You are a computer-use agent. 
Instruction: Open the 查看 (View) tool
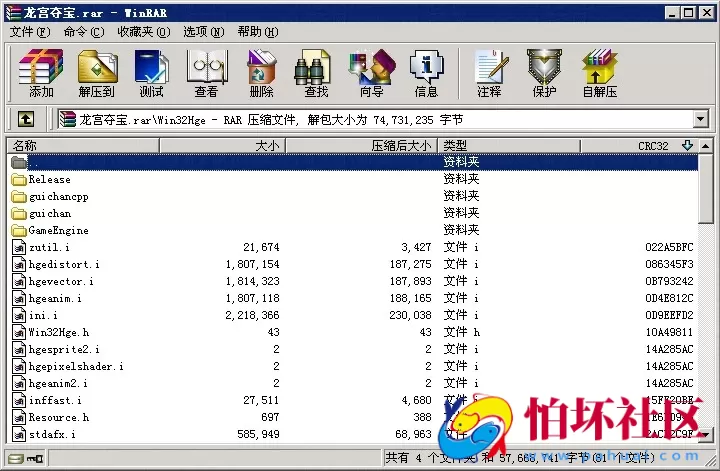(206, 73)
